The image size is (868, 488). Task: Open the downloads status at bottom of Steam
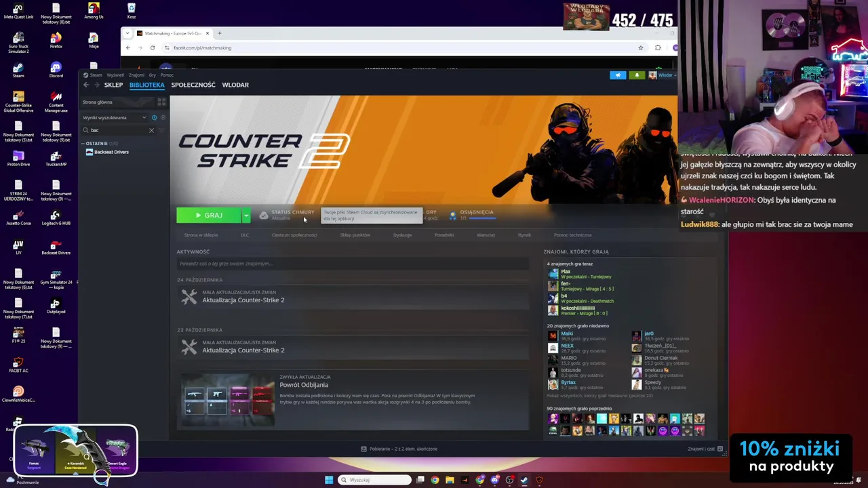pyautogui.click(x=399, y=449)
